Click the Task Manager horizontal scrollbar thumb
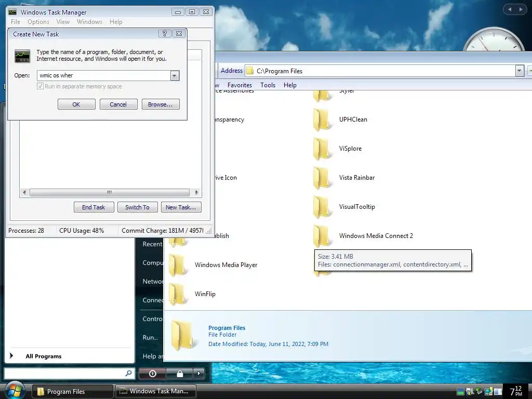 pos(109,192)
